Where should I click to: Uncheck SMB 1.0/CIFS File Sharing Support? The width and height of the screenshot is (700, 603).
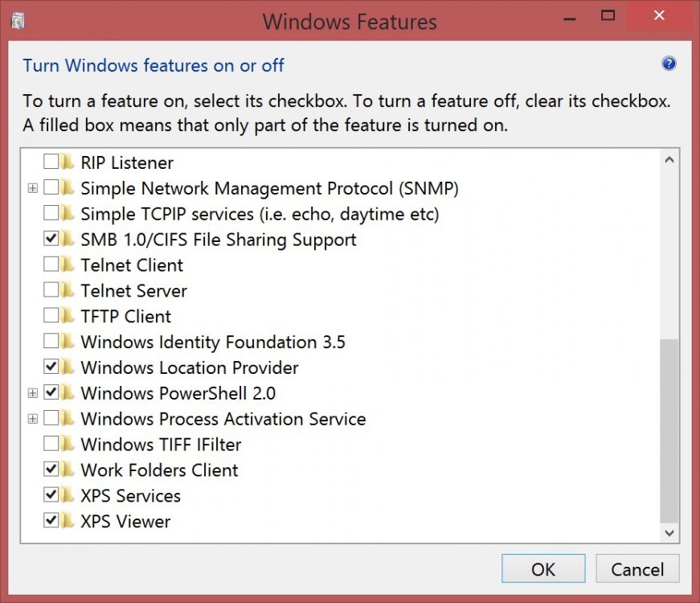click(51, 239)
